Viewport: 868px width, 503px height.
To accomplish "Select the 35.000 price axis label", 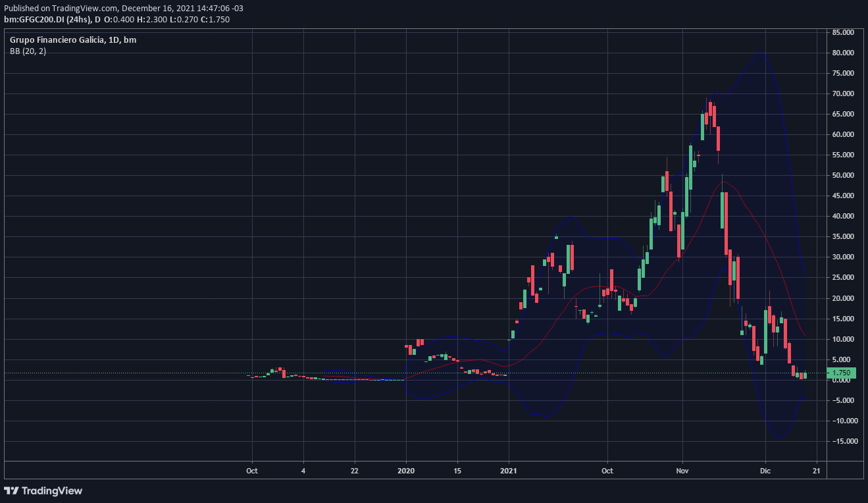I will click(x=844, y=236).
